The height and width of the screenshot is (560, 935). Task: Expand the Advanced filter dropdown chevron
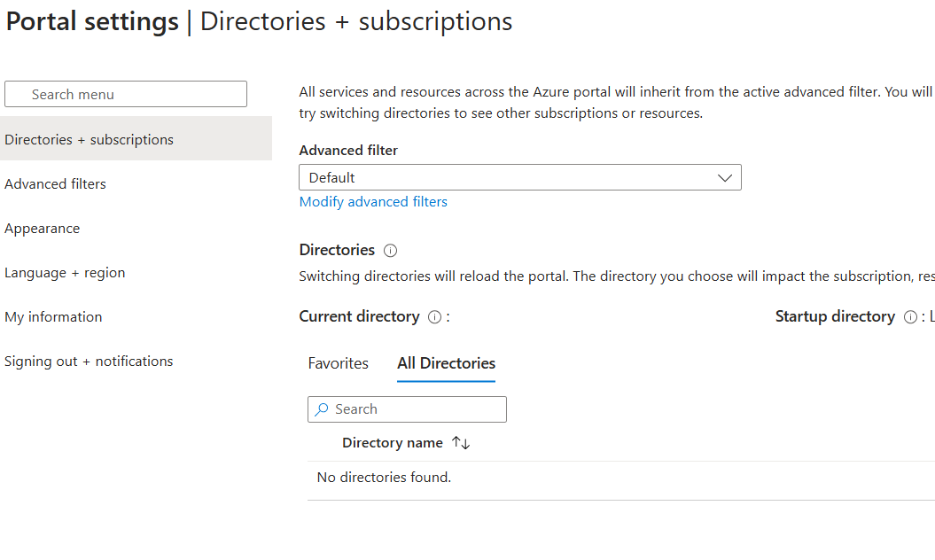(x=724, y=178)
